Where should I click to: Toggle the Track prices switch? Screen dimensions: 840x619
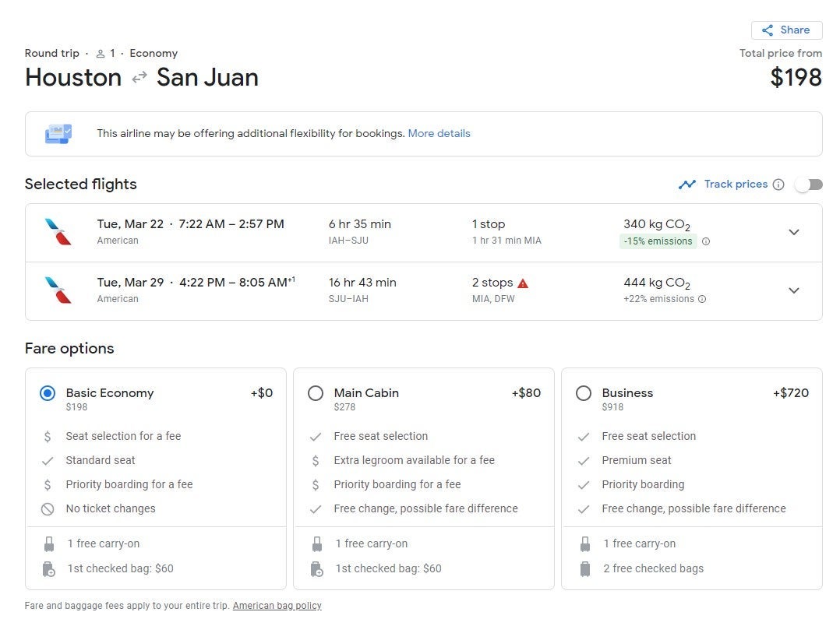coord(808,185)
